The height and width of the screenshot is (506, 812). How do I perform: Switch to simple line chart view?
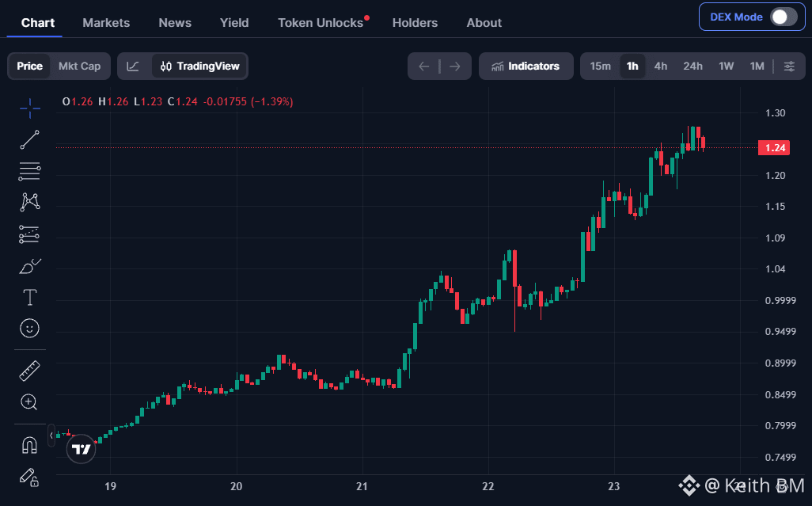click(133, 67)
